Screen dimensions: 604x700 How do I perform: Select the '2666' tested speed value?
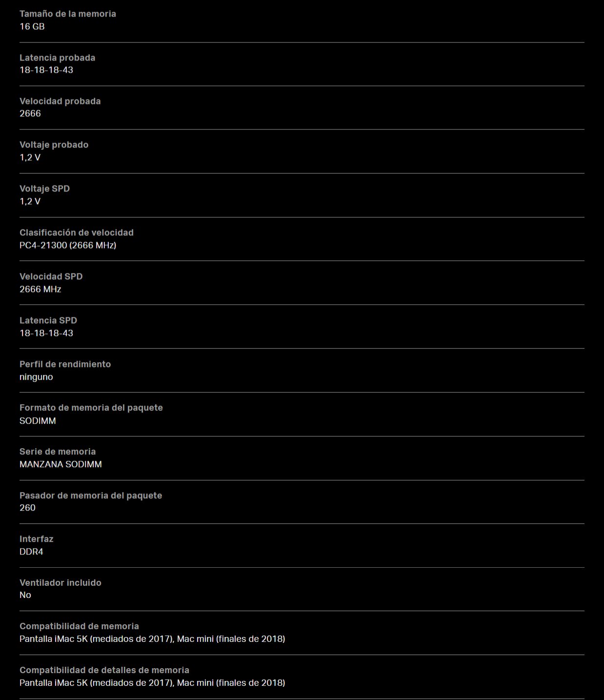pos(30,113)
